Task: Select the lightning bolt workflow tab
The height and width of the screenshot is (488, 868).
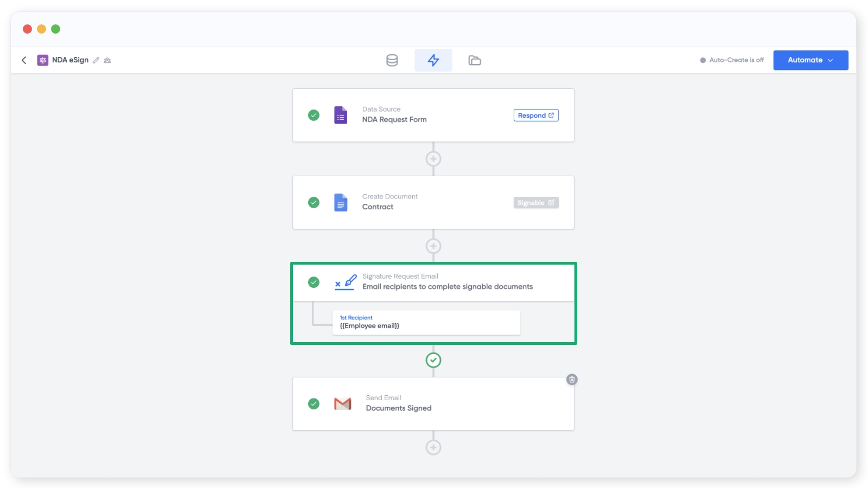Action: coord(433,60)
